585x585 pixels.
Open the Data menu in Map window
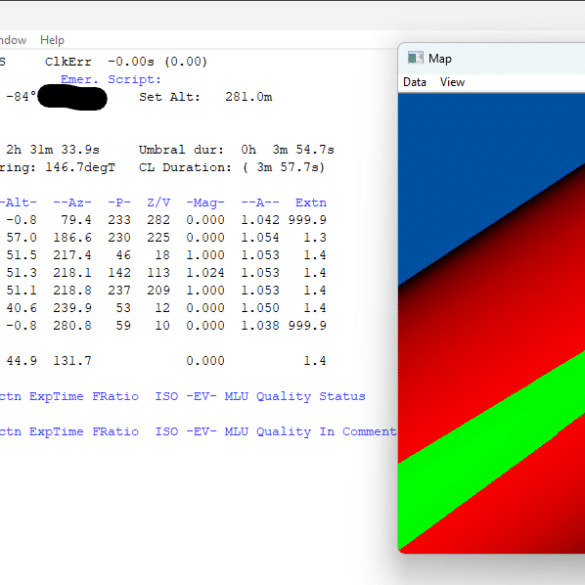(x=414, y=82)
